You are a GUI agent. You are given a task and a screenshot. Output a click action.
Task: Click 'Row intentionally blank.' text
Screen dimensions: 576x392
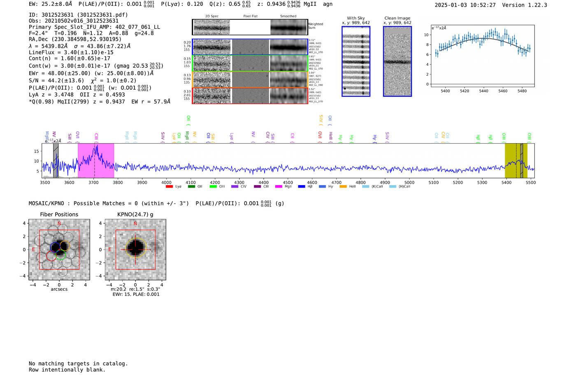[x=67, y=369]
